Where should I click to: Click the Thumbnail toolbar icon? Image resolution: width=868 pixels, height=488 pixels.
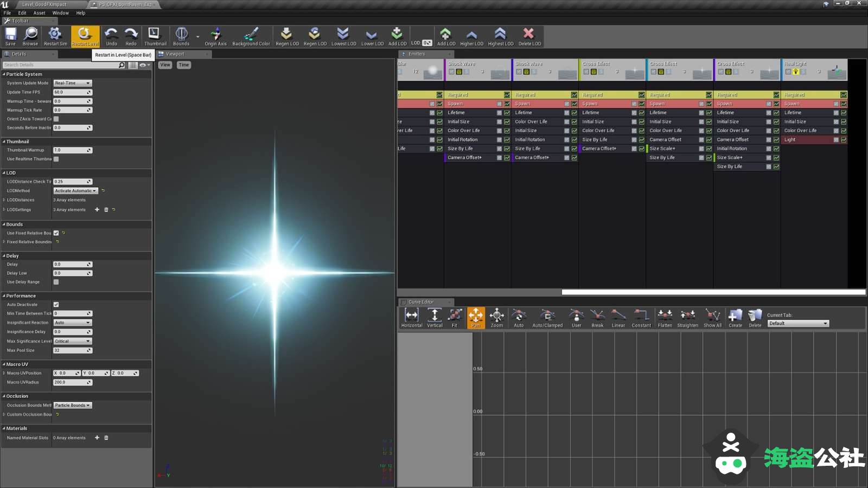pos(155,36)
